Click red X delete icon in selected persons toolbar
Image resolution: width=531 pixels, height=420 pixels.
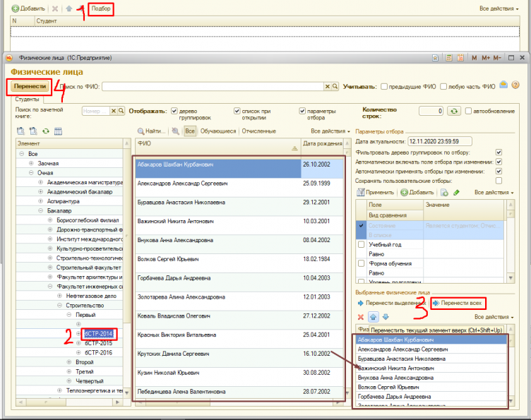click(361, 317)
